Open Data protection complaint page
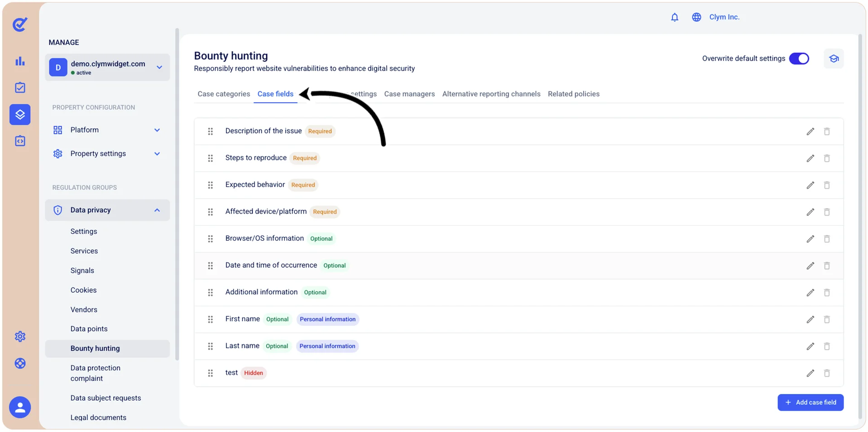This screenshot has height=432, width=868. point(96,373)
